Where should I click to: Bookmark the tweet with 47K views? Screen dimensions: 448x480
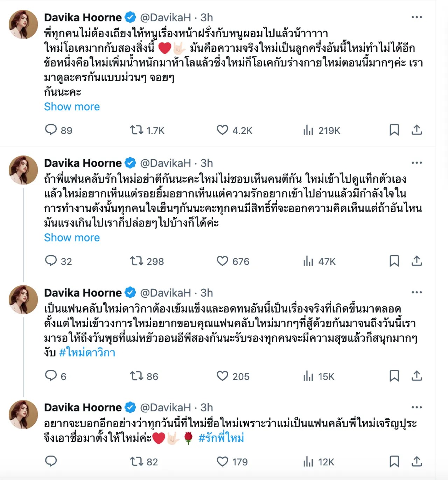pos(394,261)
